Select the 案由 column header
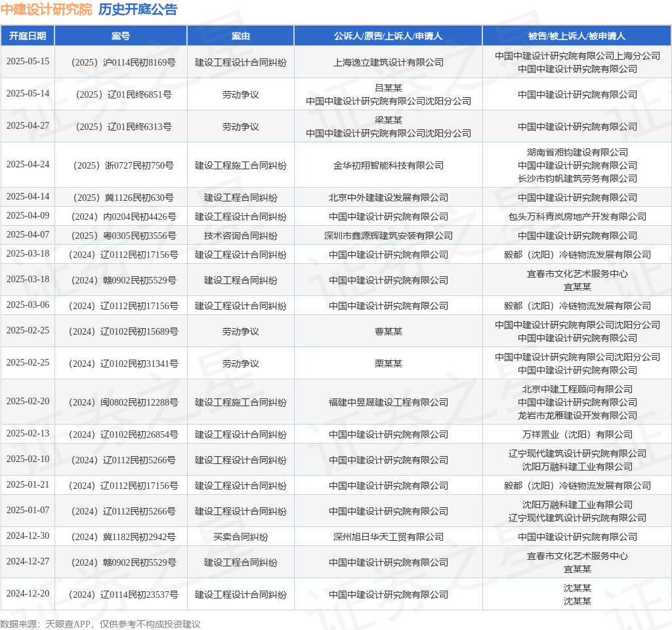 point(240,36)
